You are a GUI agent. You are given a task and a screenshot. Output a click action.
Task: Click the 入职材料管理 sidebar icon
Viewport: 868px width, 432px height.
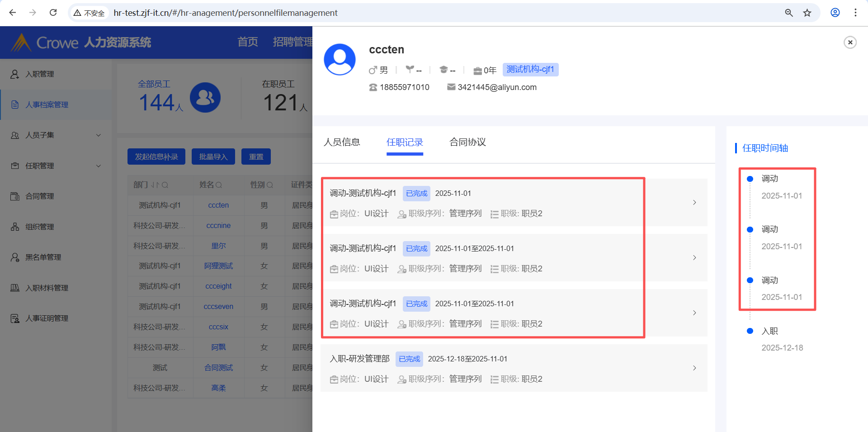click(x=15, y=288)
